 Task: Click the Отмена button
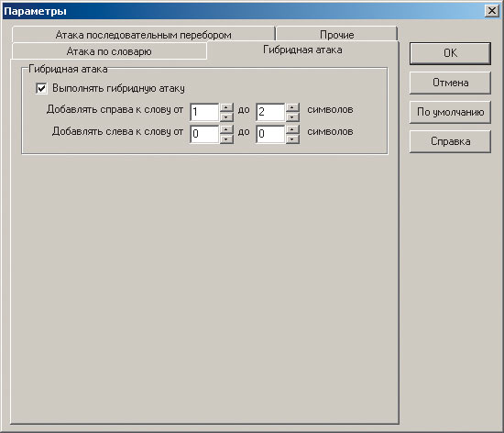point(450,83)
